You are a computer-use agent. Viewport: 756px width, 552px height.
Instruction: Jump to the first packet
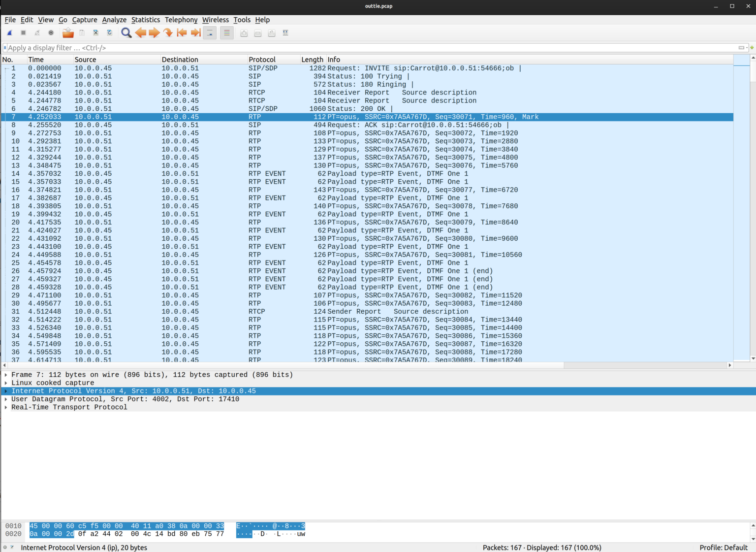(182, 32)
